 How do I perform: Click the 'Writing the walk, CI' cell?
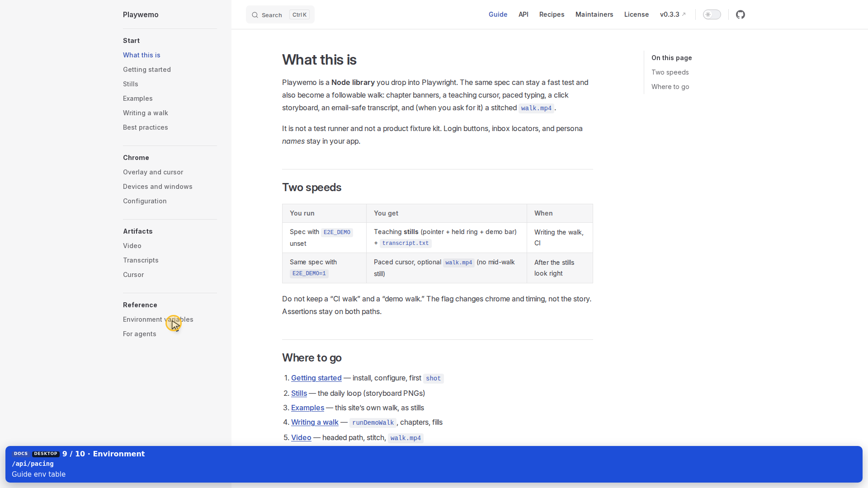(x=560, y=238)
